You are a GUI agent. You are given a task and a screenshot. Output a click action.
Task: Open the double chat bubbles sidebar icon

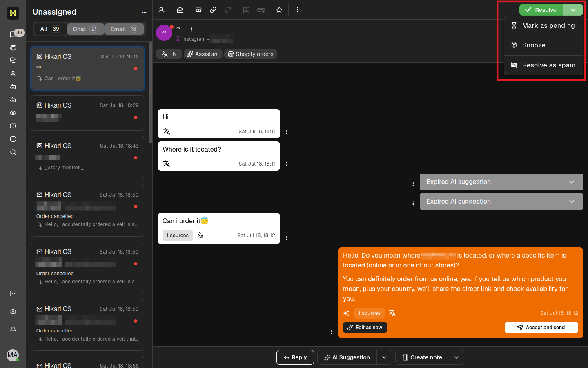click(13, 61)
